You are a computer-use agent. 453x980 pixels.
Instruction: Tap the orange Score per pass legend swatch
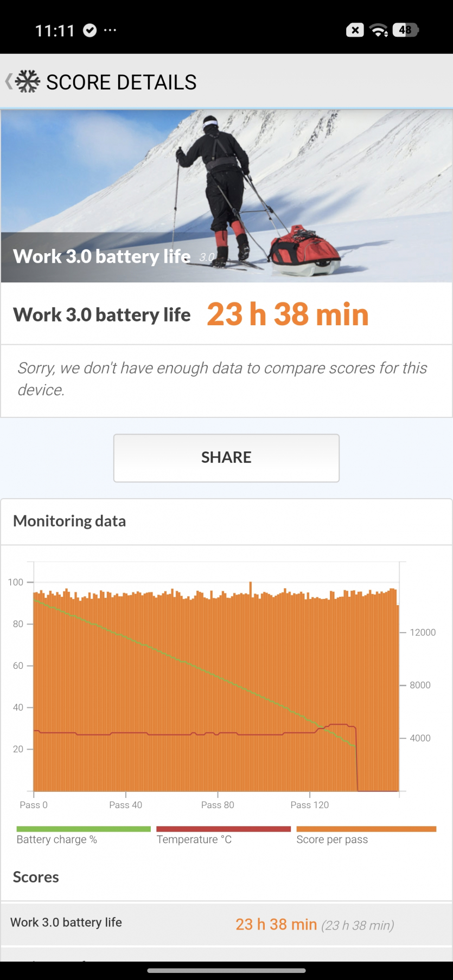(x=366, y=829)
